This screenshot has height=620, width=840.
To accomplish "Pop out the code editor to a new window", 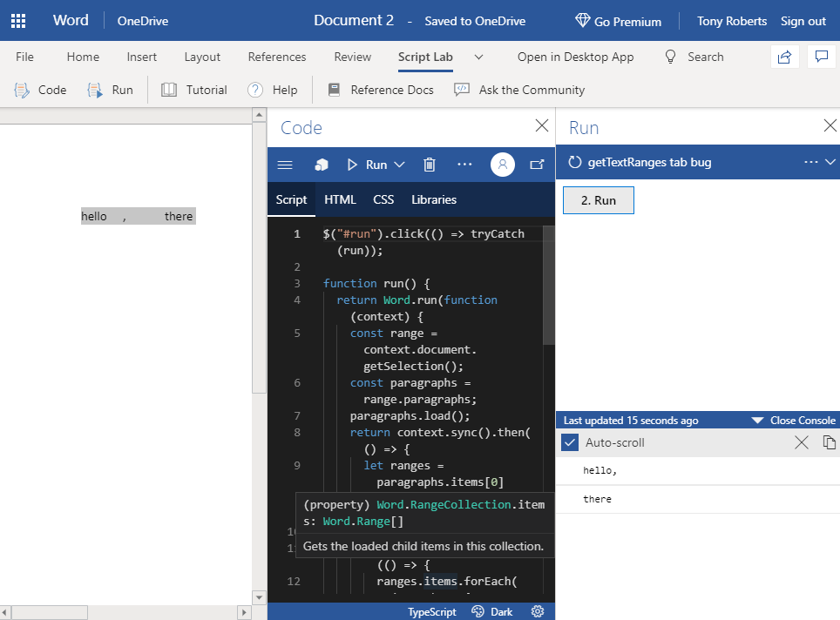I will coord(537,164).
